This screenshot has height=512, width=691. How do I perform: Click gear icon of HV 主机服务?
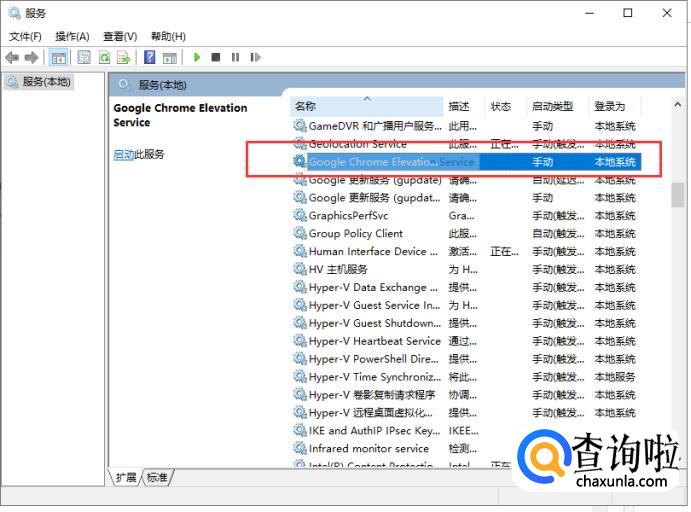(x=300, y=269)
